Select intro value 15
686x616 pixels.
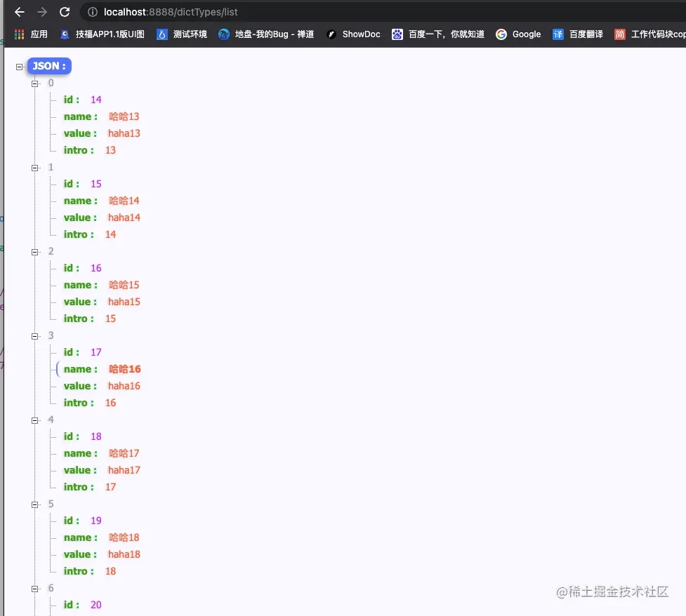click(x=110, y=319)
